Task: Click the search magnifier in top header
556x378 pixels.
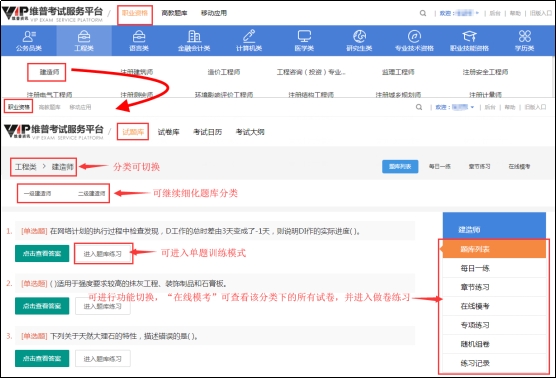Action: coord(423,13)
